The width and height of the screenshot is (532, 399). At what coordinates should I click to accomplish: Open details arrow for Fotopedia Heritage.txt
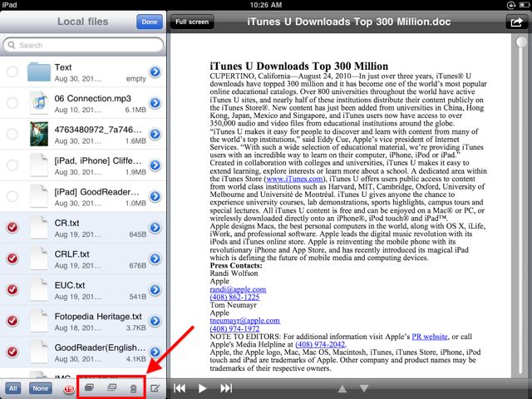pyautogui.click(x=155, y=321)
